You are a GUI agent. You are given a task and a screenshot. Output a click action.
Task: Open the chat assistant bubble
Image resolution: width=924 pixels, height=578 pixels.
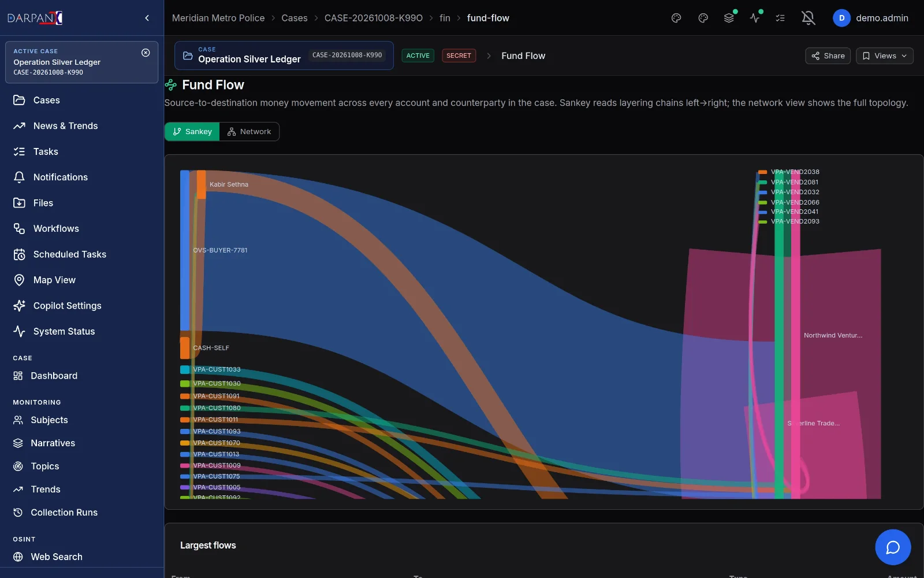click(893, 547)
